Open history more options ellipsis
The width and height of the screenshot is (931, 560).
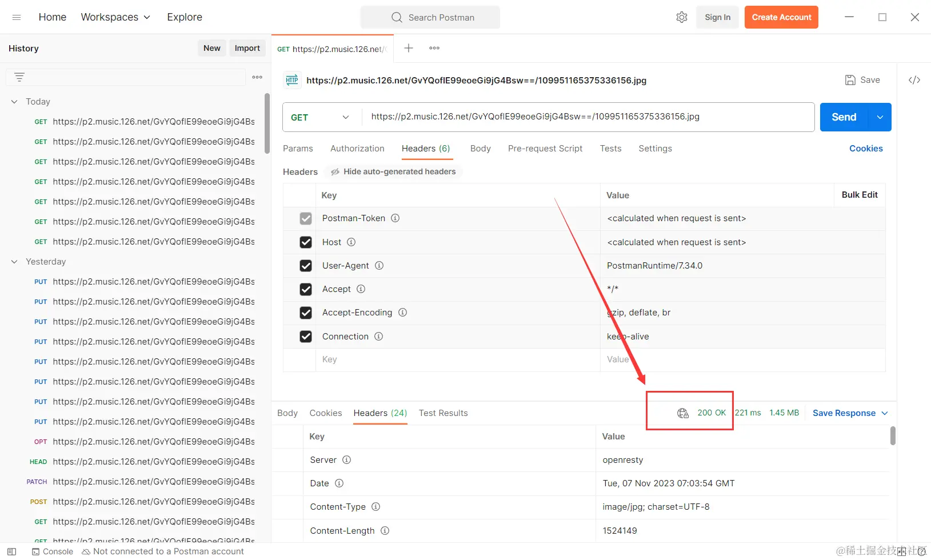point(257,77)
